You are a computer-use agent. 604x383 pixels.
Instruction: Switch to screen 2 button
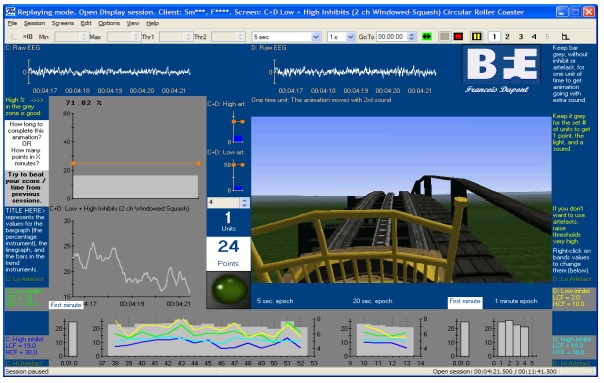[507, 37]
